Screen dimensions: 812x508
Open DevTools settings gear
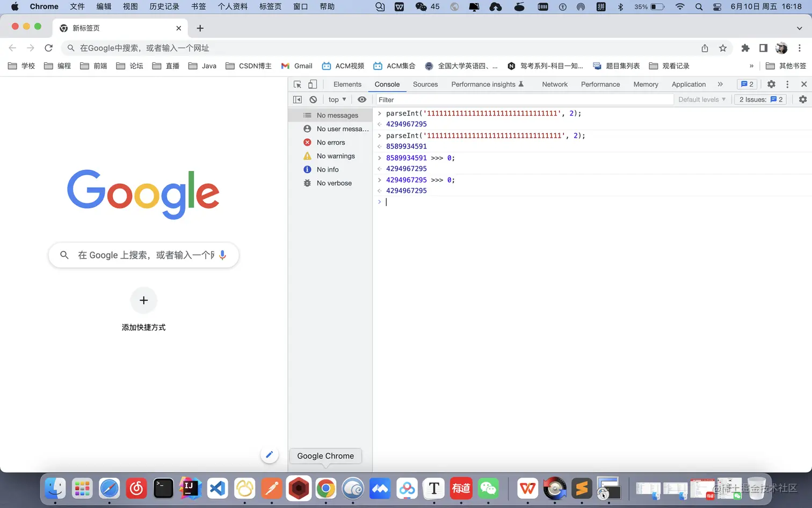tap(771, 84)
